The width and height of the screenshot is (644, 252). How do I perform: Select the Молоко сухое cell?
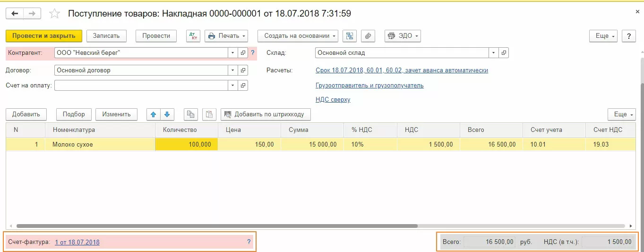(100, 145)
